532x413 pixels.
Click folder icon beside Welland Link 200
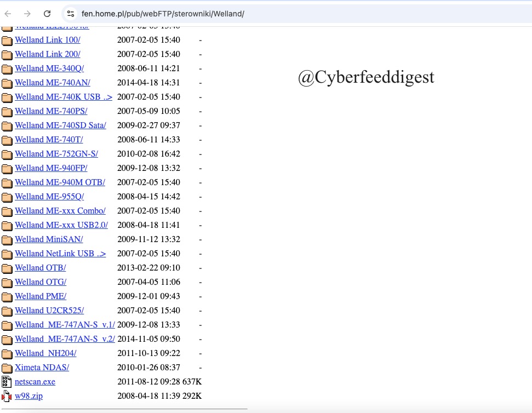pyautogui.click(x=7, y=55)
